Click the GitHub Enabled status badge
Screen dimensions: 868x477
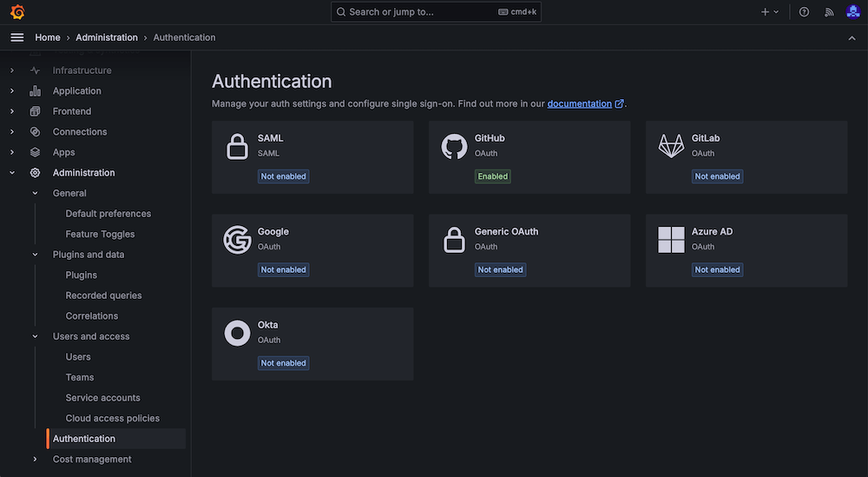click(492, 176)
